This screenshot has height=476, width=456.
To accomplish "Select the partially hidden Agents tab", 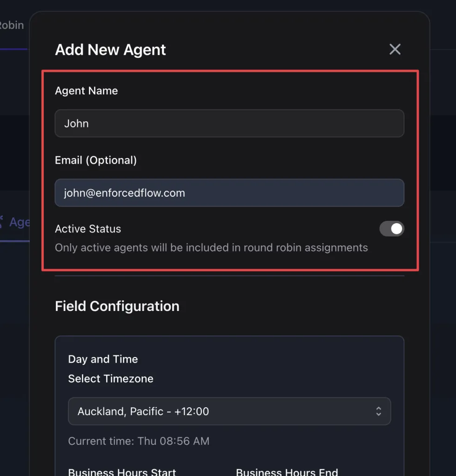I will [20, 222].
